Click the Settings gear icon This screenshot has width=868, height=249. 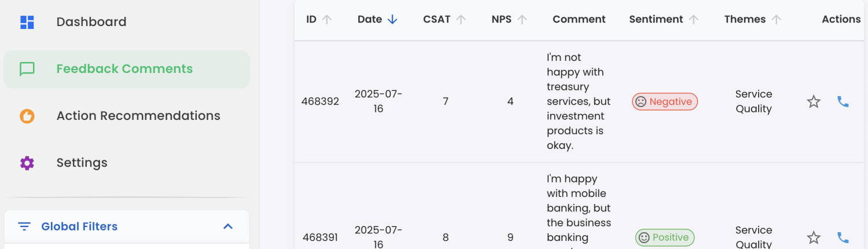[x=27, y=163]
